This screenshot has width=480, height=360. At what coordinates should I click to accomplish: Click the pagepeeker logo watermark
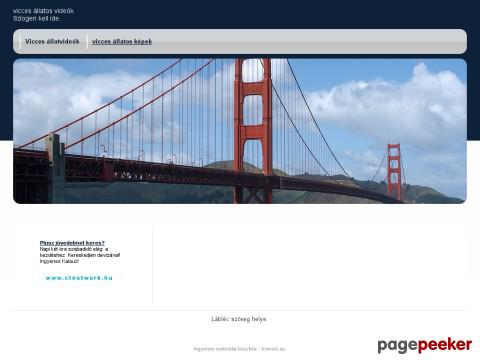(425, 345)
